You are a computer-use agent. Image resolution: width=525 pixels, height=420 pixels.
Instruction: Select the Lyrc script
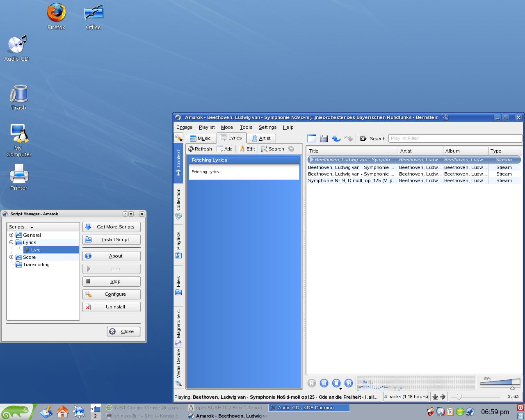click(x=51, y=250)
